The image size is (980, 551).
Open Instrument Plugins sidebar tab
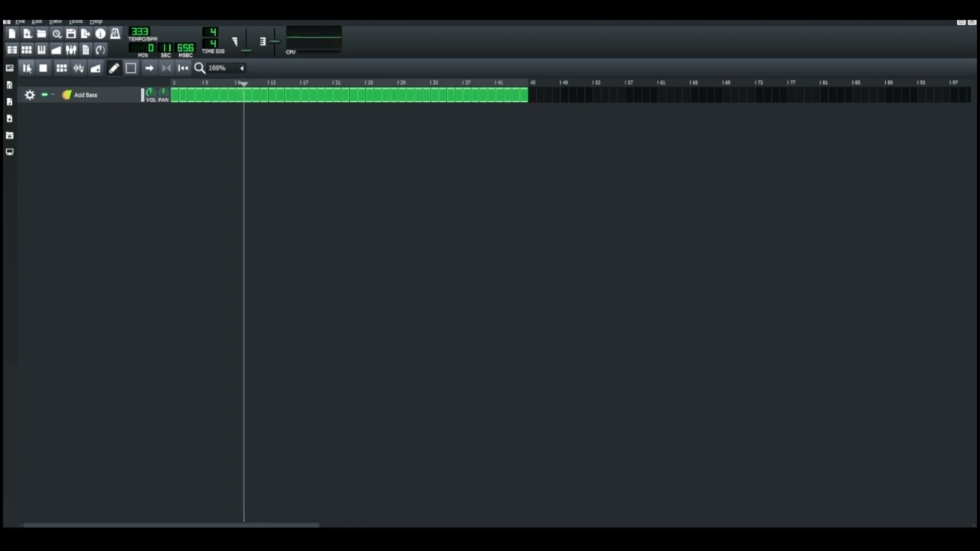click(9, 68)
